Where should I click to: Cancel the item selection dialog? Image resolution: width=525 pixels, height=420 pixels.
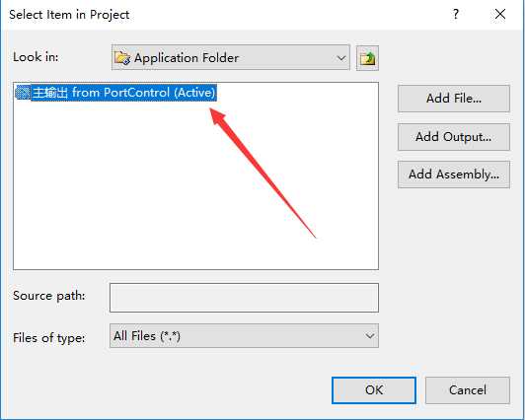[468, 389]
